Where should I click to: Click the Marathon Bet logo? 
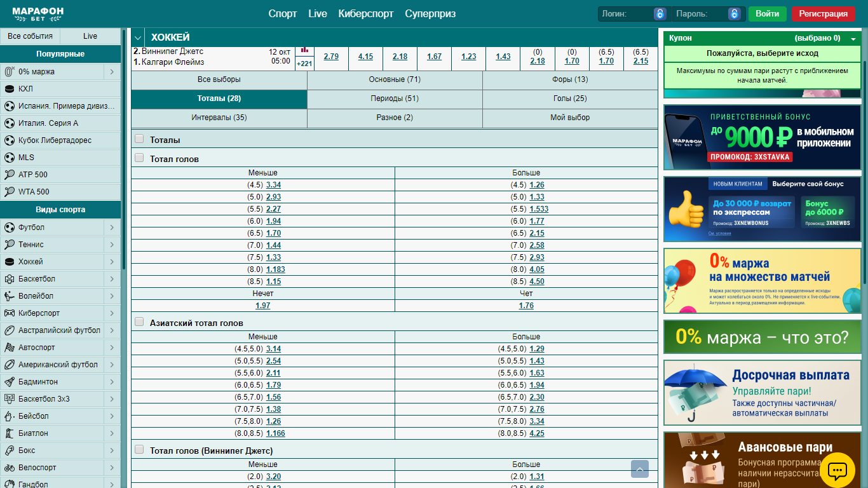pos(37,13)
